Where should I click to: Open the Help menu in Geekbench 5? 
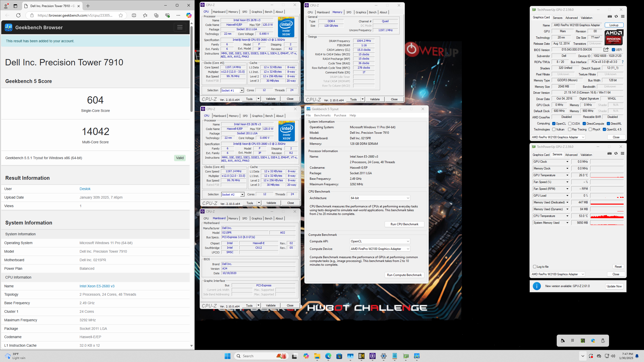(353, 115)
